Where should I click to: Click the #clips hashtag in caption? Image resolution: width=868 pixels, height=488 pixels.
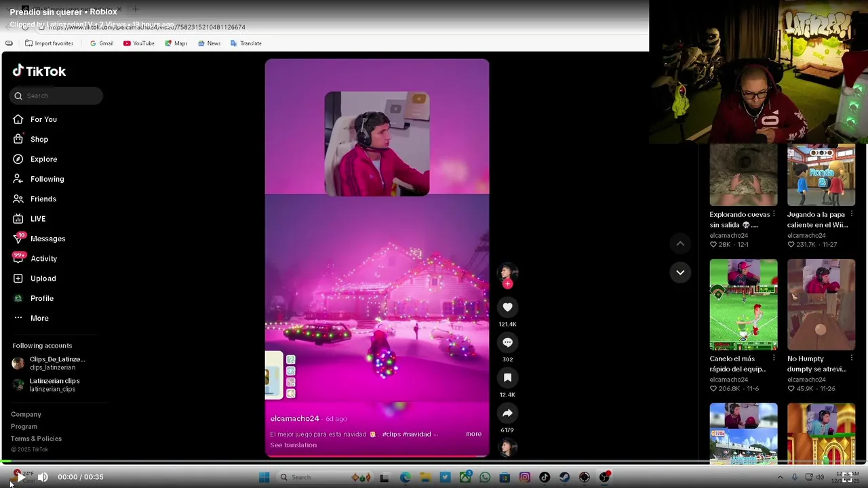(x=390, y=434)
